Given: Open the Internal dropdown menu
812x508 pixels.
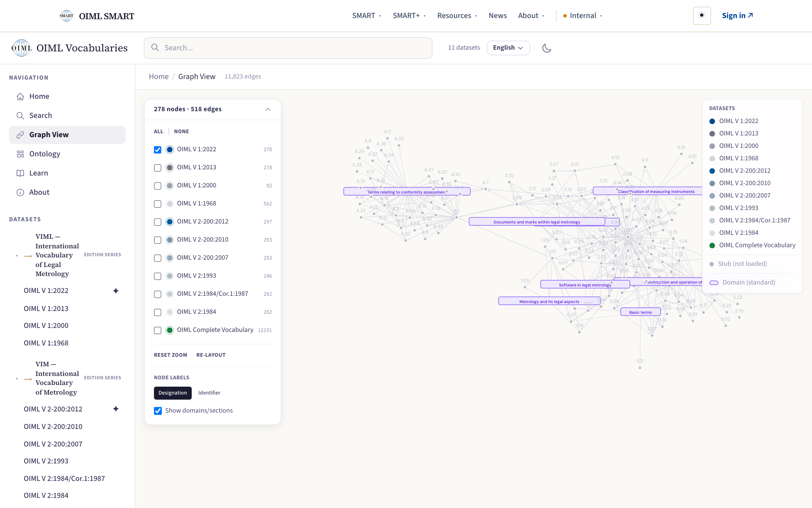Looking at the screenshot, I should (583, 16).
